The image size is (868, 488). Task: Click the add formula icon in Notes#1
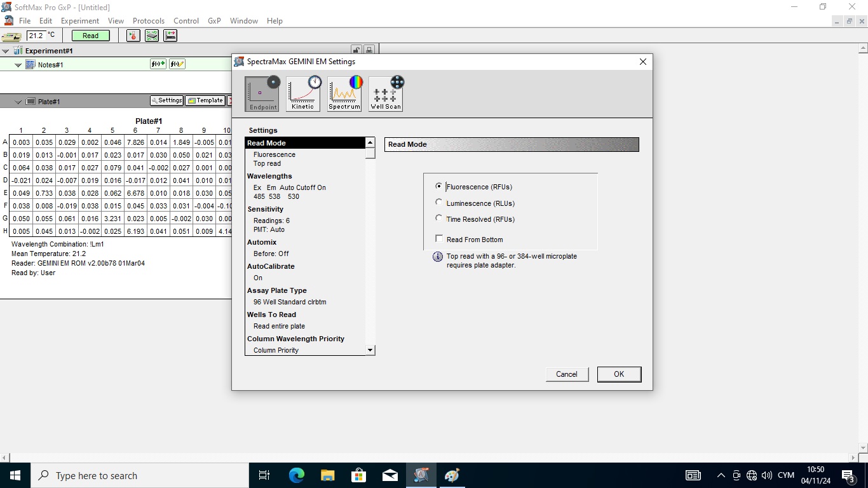pyautogui.click(x=158, y=64)
